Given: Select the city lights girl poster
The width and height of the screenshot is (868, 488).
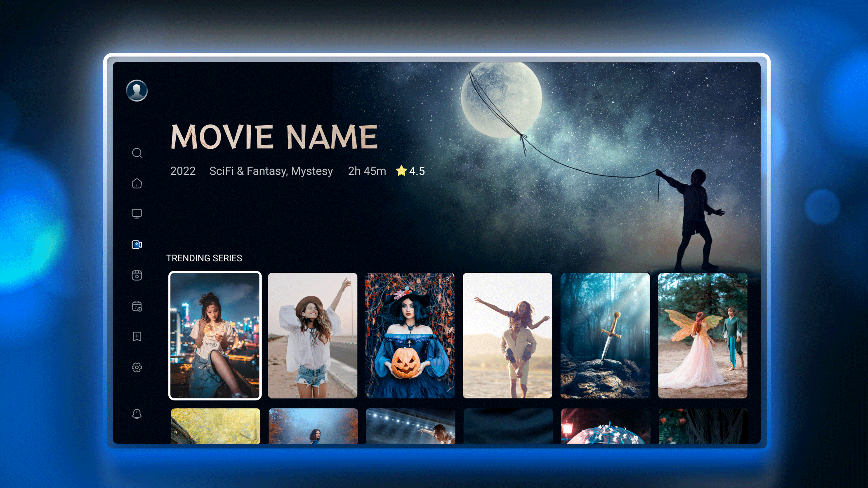Looking at the screenshot, I should (x=215, y=335).
